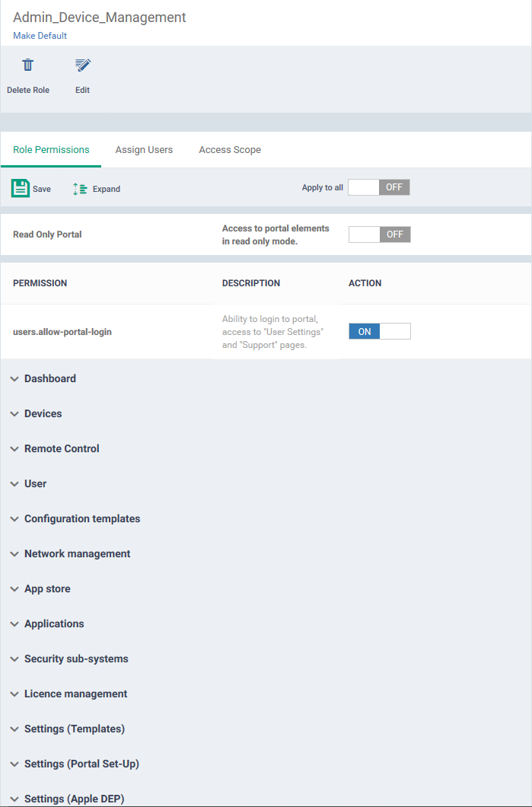Turn off the users.allow-portal-login switch

(x=379, y=331)
